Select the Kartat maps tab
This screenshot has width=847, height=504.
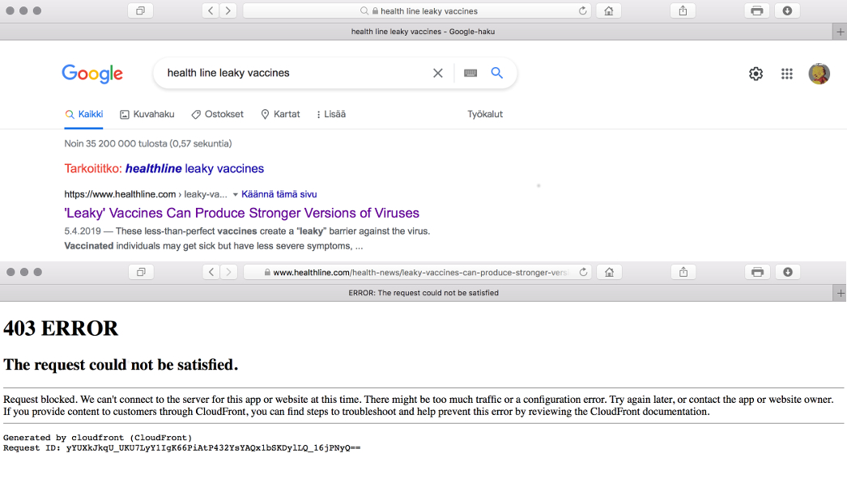tap(280, 114)
